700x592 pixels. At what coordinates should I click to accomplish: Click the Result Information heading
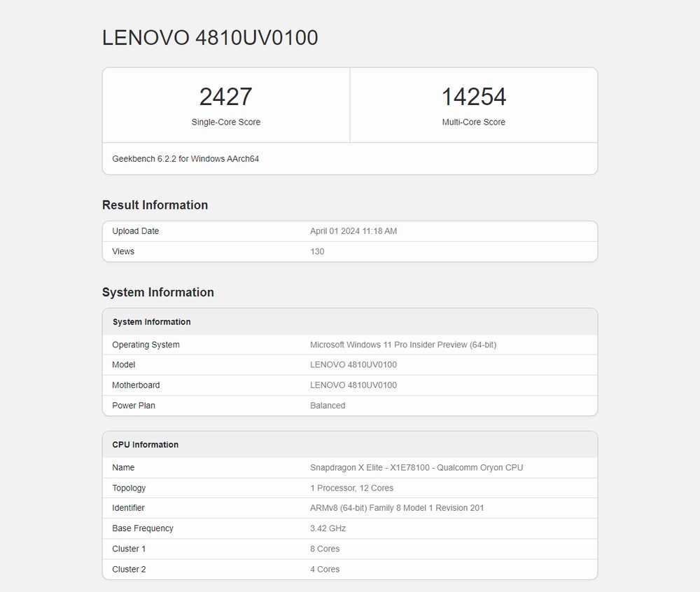[x=155, y=205]
